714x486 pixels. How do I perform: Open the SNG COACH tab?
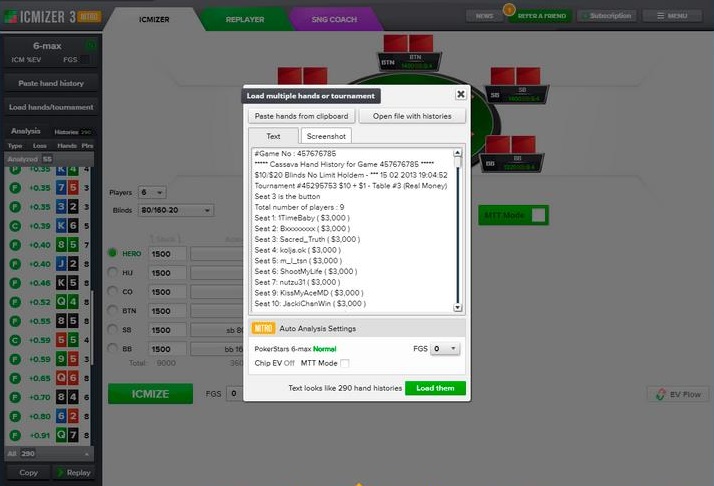334,20
